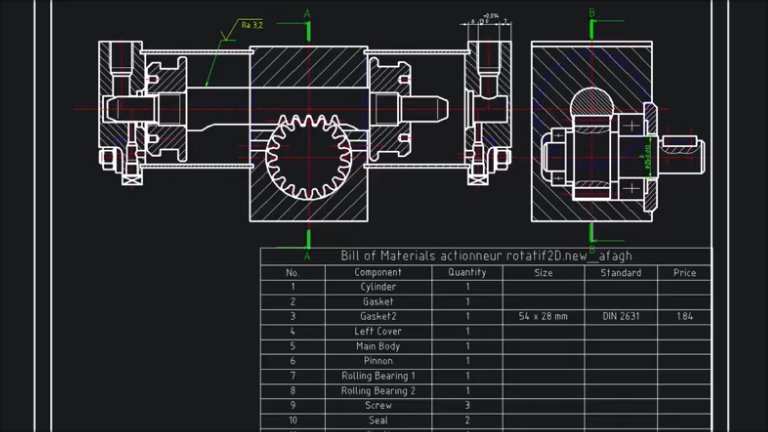
Task: Select the Quantity column header
Action: (x=467, y=272)
